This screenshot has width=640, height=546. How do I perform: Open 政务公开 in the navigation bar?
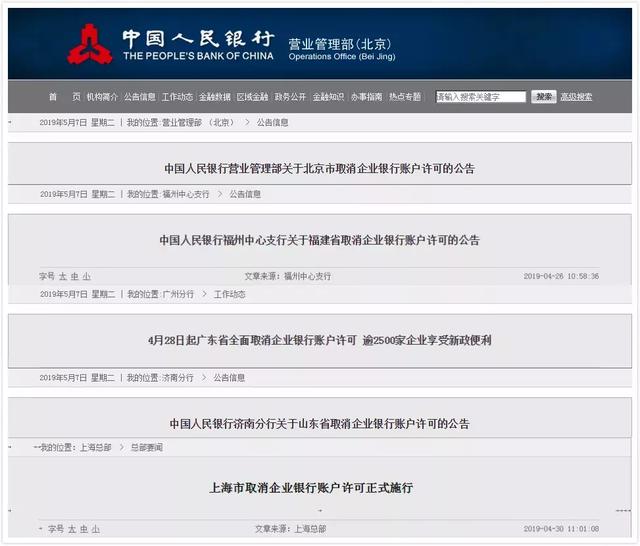290,97
